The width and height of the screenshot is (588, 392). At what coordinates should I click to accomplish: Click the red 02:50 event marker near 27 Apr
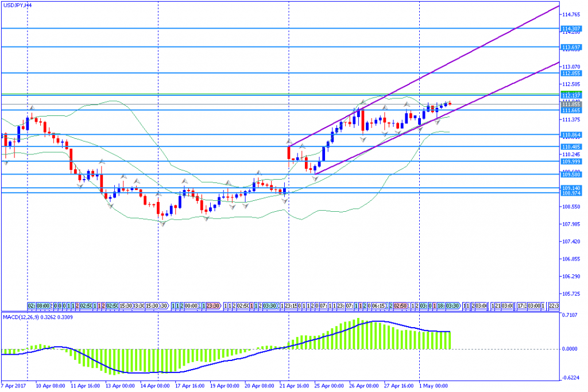tap(401, 306)
